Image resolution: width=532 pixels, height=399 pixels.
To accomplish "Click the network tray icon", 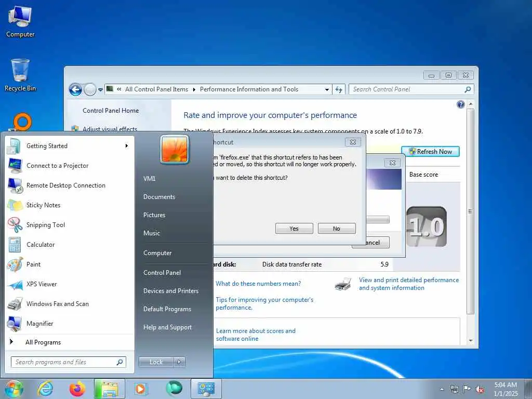I will 454,389.
